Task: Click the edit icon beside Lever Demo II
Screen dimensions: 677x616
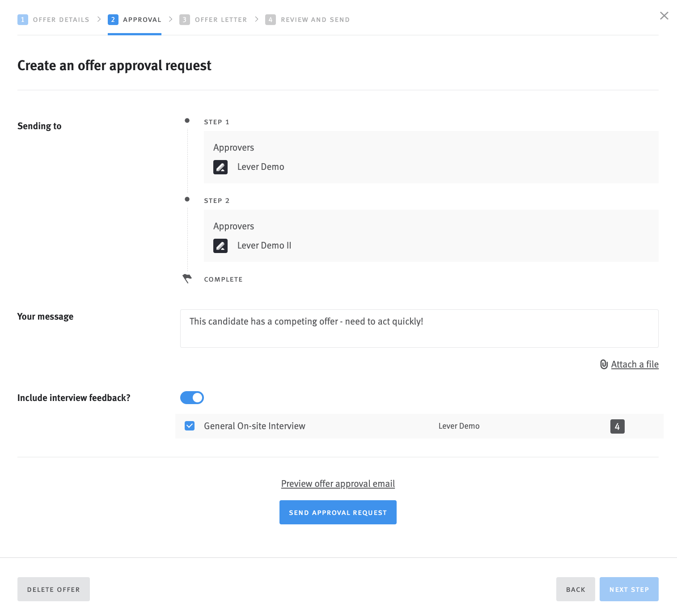Action: pos(220,246)
